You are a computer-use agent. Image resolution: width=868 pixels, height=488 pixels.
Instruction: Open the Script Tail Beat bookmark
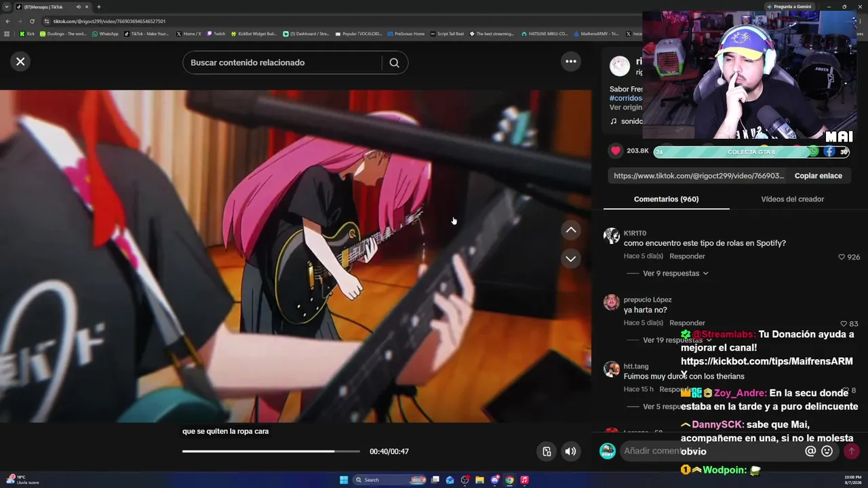point(448,33)
